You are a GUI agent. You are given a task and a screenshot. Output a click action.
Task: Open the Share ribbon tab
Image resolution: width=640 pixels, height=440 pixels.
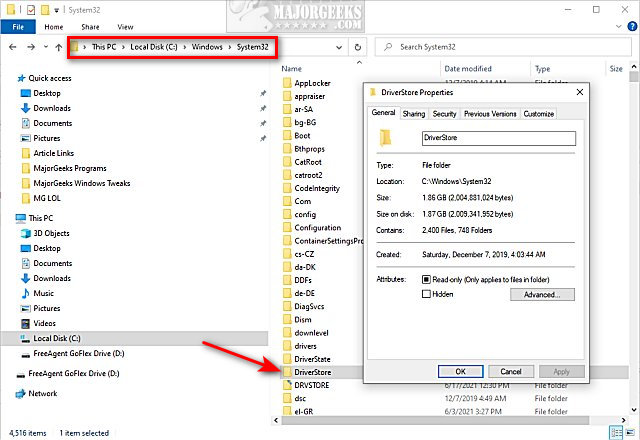(90, 27)
